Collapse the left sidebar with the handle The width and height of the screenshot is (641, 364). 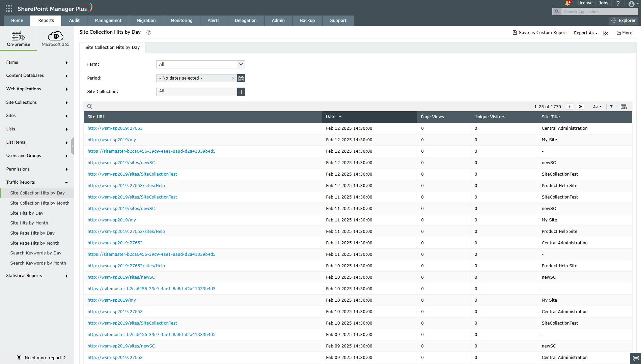pyautogui.click(x=72, y=146)
